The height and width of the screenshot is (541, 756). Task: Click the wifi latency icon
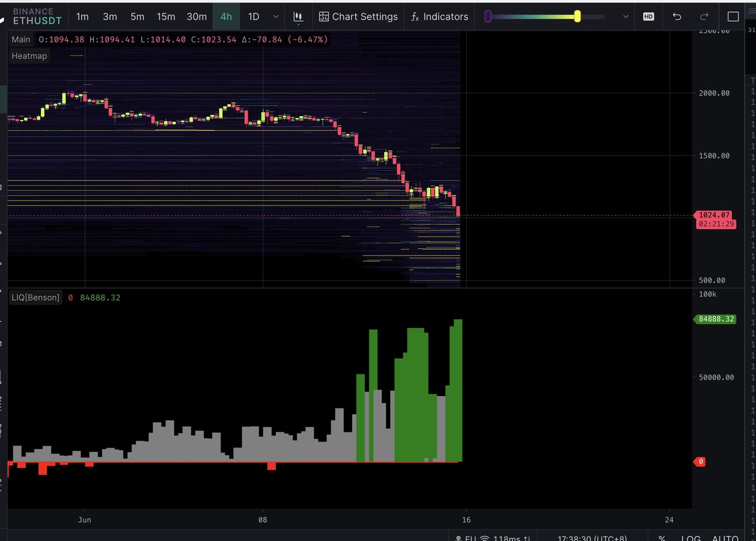[x=484, y=538]
